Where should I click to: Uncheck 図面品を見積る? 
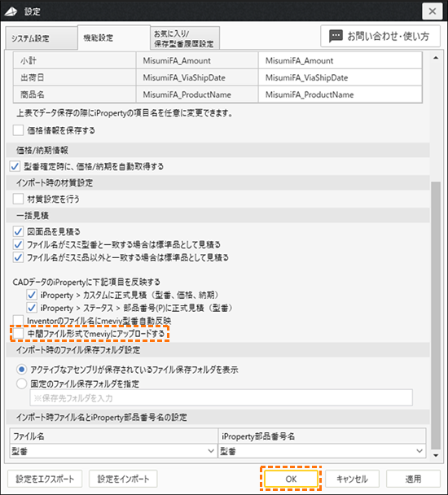pos(18,231)
